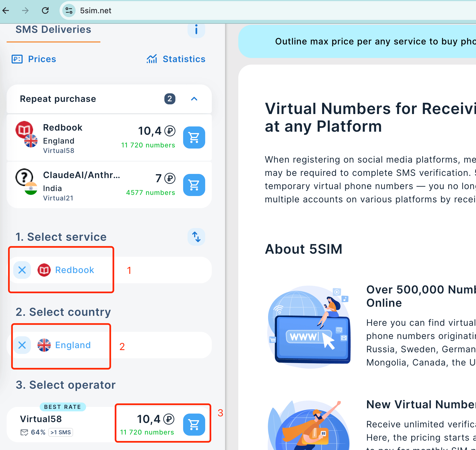The height and width of the screenshot is (450, 476).
Task: Open the Statistics link
Action: [x=176, y=59]
